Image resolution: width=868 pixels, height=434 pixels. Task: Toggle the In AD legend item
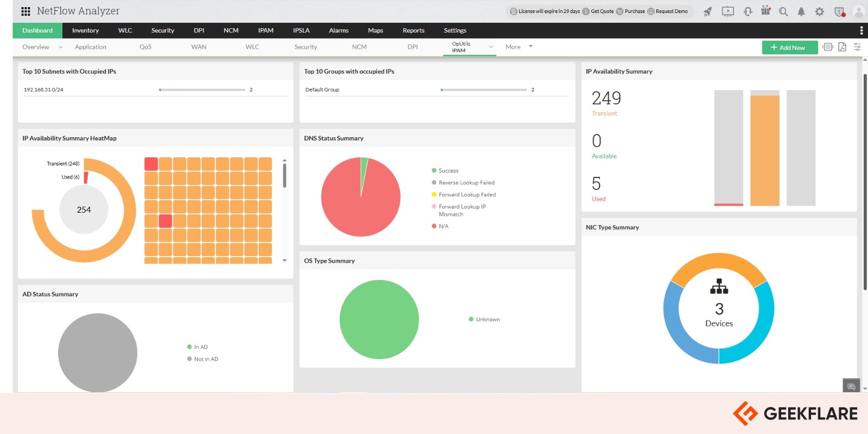[x=197, y=347]
